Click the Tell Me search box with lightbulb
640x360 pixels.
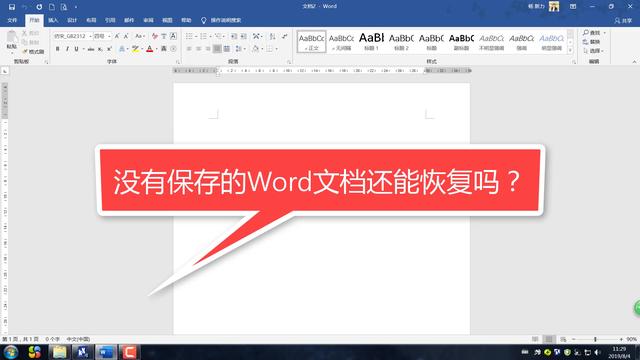click(x=221, y=20)
